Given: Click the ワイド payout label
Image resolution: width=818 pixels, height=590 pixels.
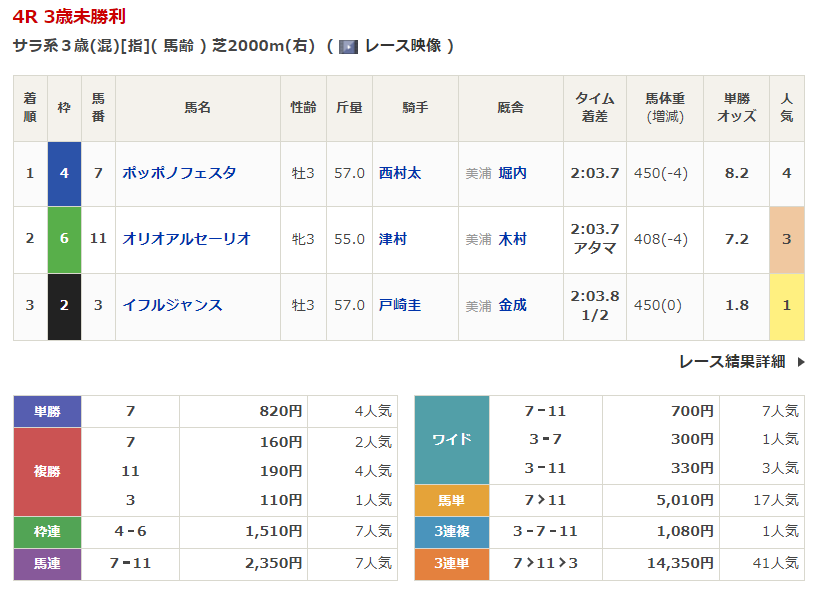Looking at the screenshot, I should (x=452, y=440).
